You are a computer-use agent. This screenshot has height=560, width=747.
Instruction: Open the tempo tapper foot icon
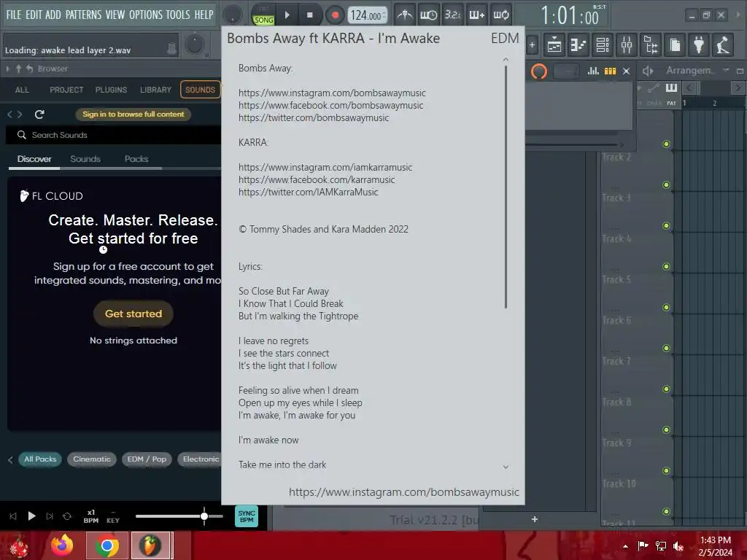[x=723, y=45]
